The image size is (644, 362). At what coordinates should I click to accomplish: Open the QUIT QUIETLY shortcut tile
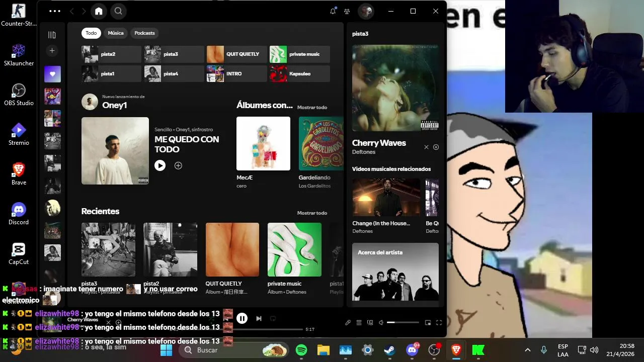click(x=236, y=54)
